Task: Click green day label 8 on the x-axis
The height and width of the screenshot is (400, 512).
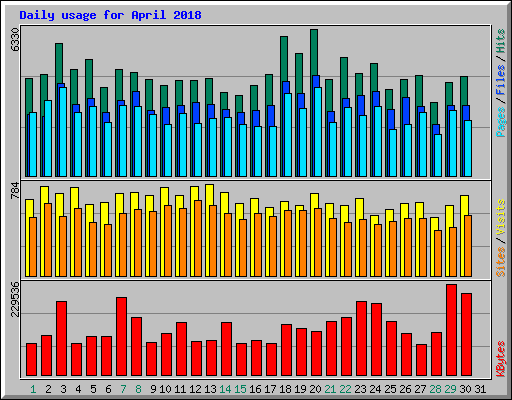Action: pyautogui.click(x=138, y=389)
